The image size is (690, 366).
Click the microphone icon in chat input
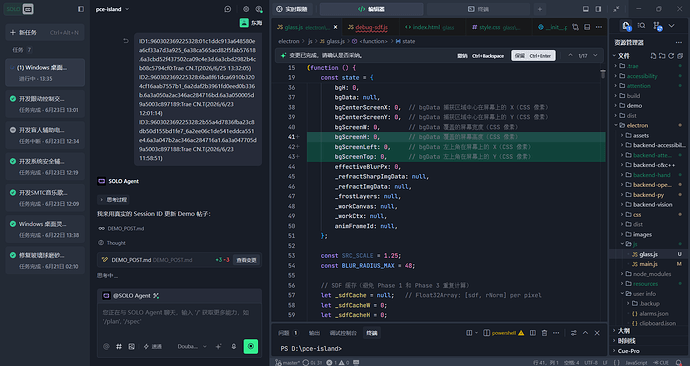coord(234,347)
